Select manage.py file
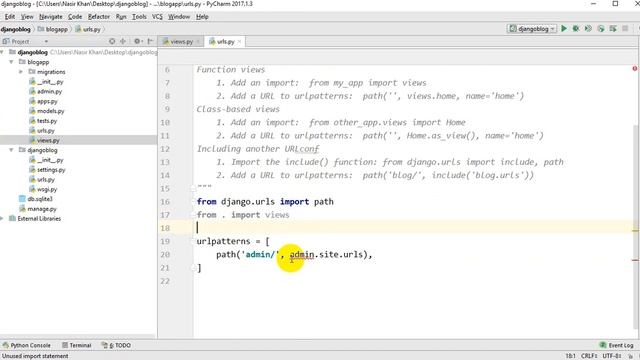 pos(38,209)
